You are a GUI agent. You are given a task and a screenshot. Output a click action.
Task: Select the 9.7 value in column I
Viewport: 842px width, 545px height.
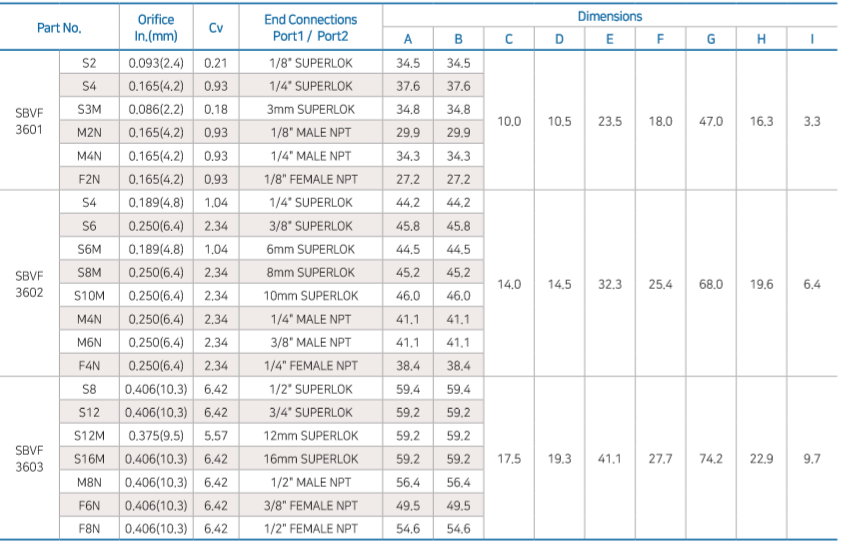pyautogui.click(x=812, y=459)
